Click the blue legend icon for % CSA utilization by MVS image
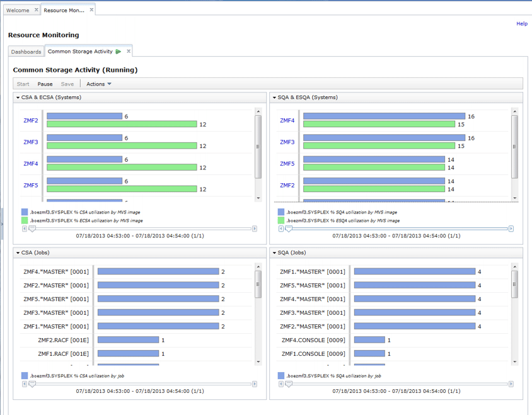The image size is (532, 415). (25, 212)
